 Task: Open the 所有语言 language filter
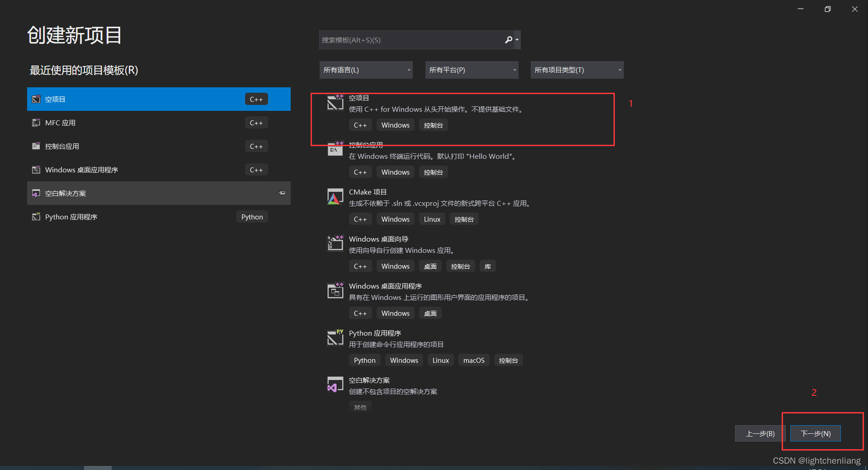[x=366, y=70]
